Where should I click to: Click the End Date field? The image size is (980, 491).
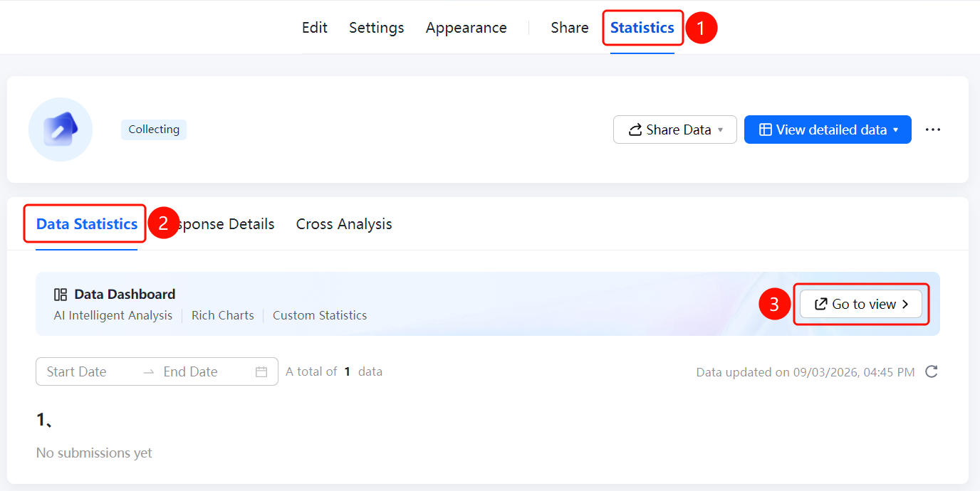(191, 371)
